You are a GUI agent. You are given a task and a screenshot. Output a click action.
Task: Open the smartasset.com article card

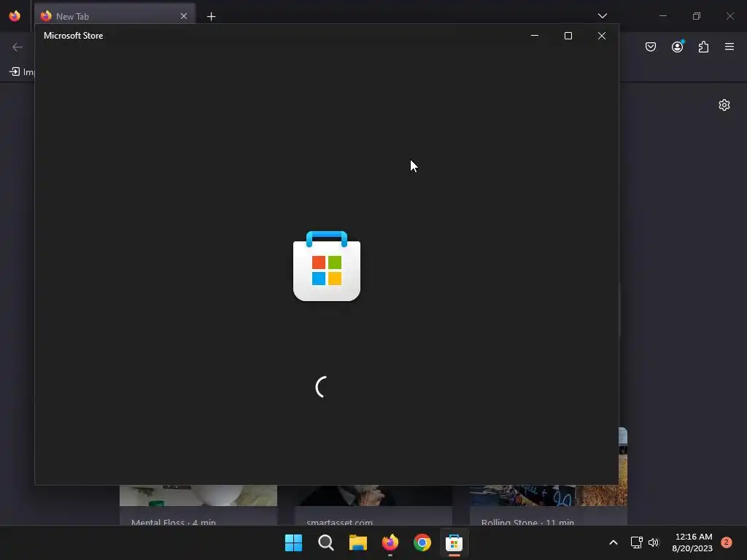click(373, 505)
